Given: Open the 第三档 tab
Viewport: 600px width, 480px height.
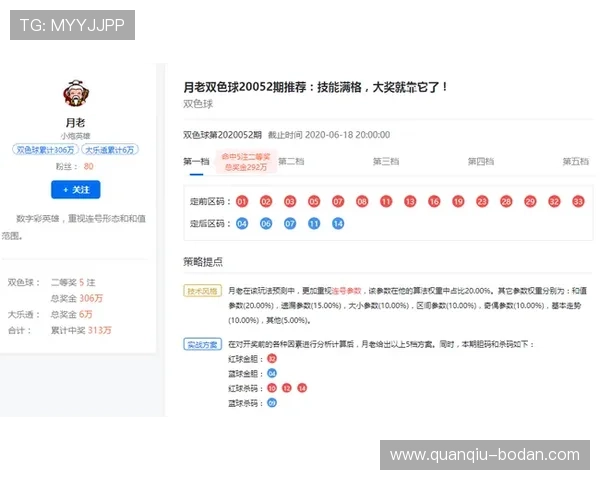Looking at the screenshot, I should (x=386, y=162).
